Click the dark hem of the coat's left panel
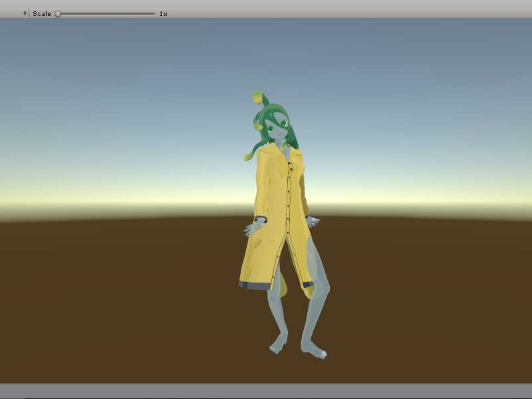The width and height of the screenshot is (532, 399). (255, 285)
